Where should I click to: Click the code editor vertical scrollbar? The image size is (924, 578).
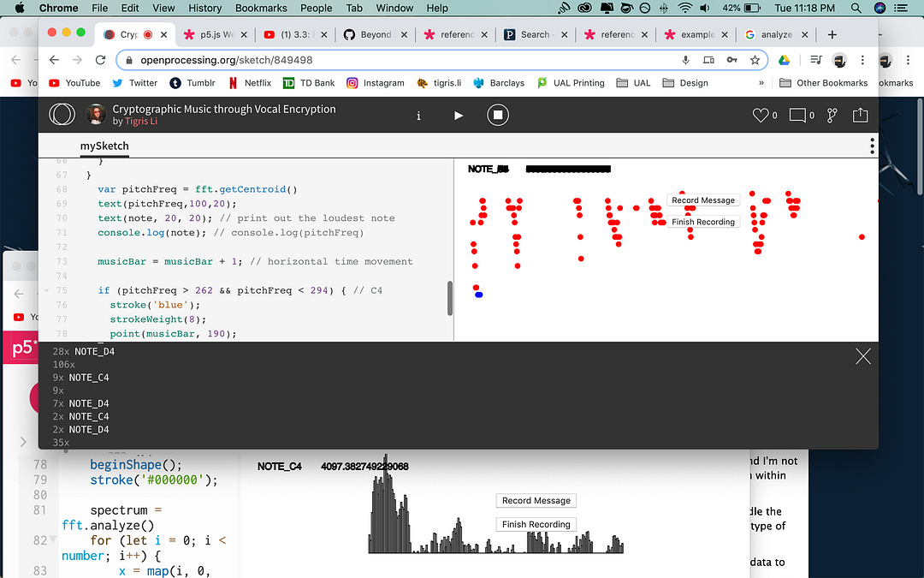pos(450,298)
